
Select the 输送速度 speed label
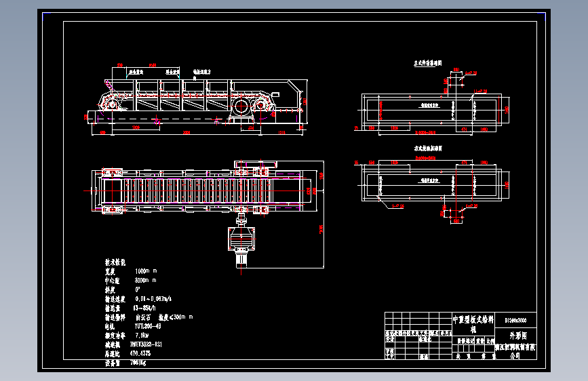(x=115, y=299)
